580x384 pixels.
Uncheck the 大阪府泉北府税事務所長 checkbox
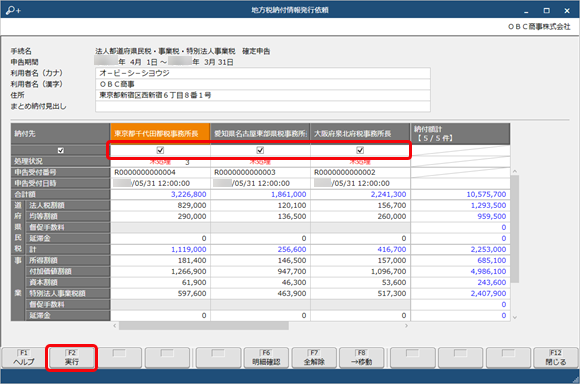360,150
